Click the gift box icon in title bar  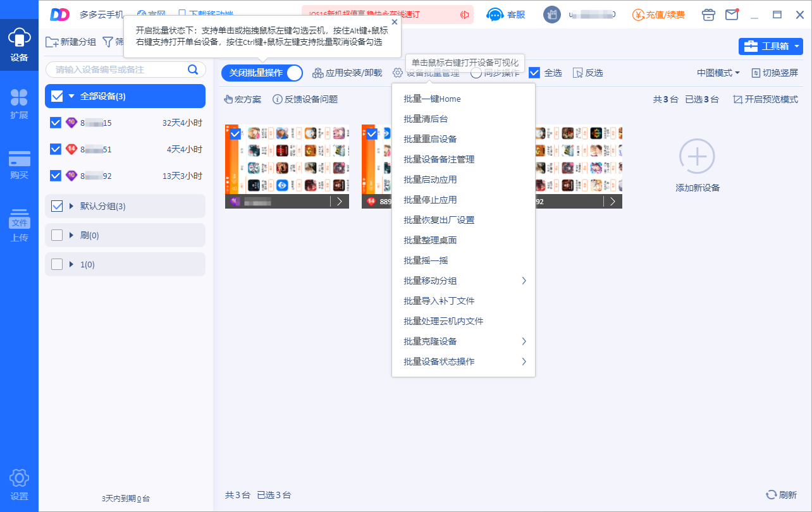709,15
